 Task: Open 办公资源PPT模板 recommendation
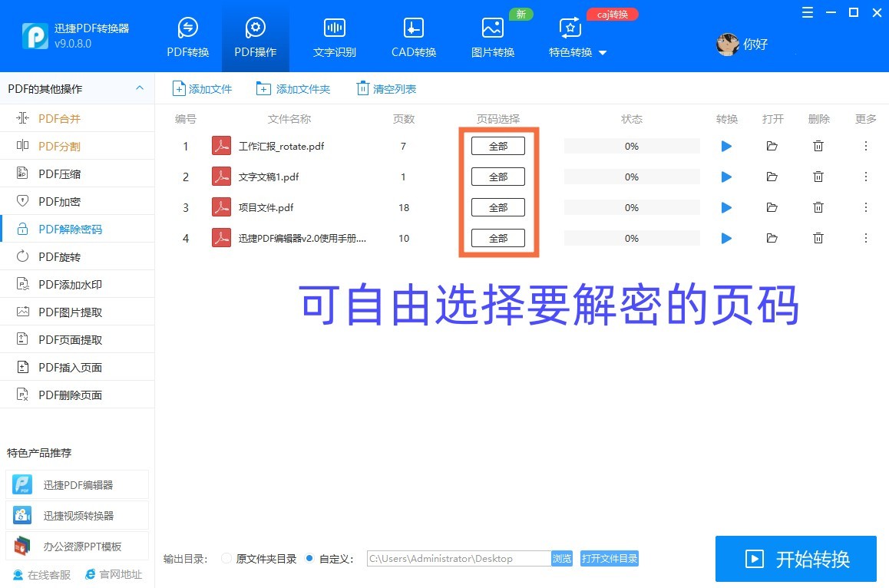[x=77, y=547]
